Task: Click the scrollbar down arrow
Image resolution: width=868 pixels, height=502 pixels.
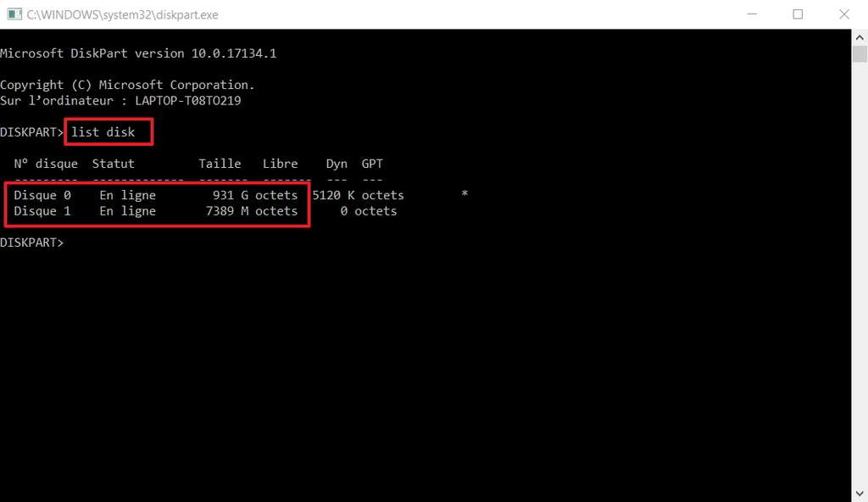Action: pyautogui.click(x=860, y=494)
